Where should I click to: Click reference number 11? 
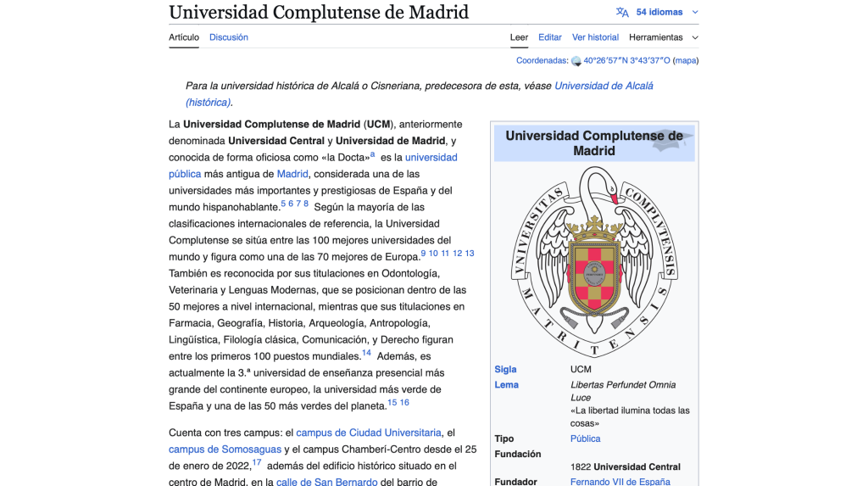[x=445, y=254]
